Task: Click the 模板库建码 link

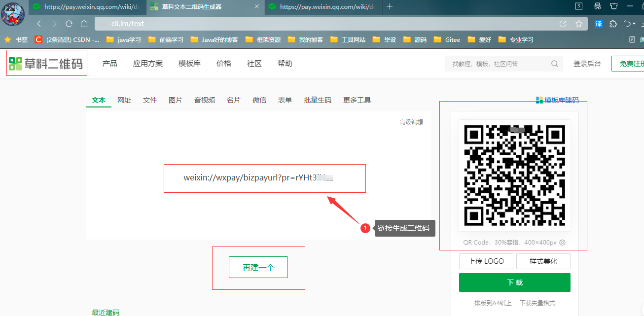Action: [x=557, y=100]
